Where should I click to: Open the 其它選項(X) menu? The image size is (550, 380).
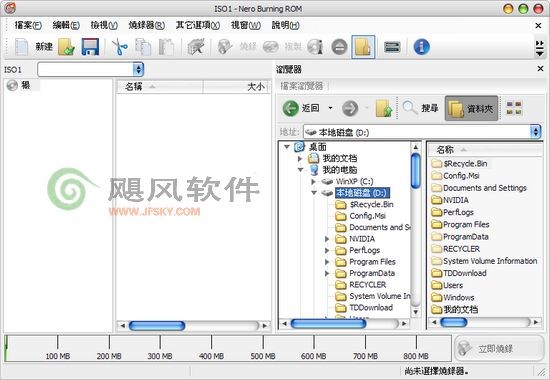coord(198,25)
